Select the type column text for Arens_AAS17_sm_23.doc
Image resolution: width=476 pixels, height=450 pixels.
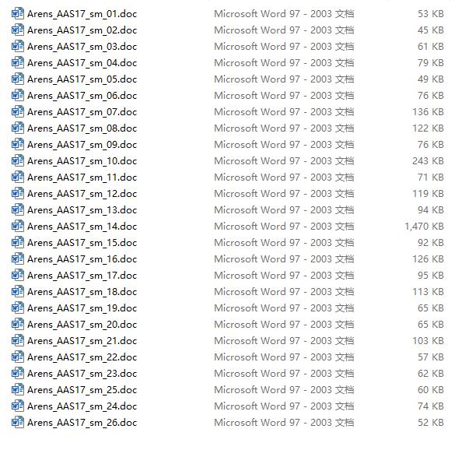pyautogui.click(x=284, y=374)
